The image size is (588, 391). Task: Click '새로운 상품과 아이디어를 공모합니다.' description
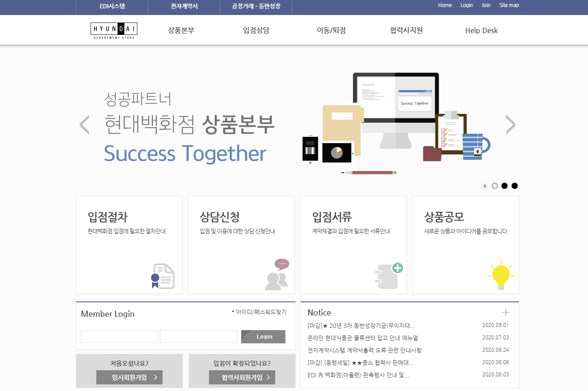466,231
